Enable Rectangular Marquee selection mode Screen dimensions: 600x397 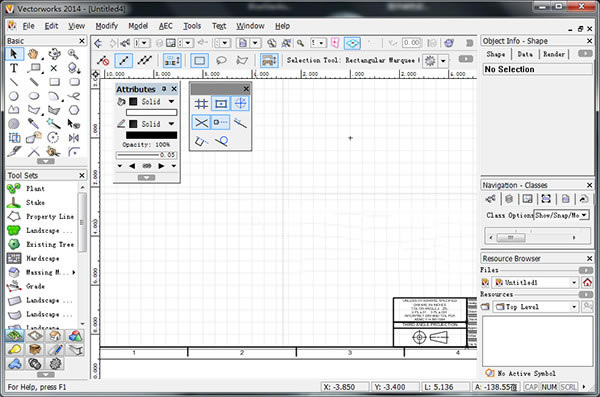click(199, 60)
